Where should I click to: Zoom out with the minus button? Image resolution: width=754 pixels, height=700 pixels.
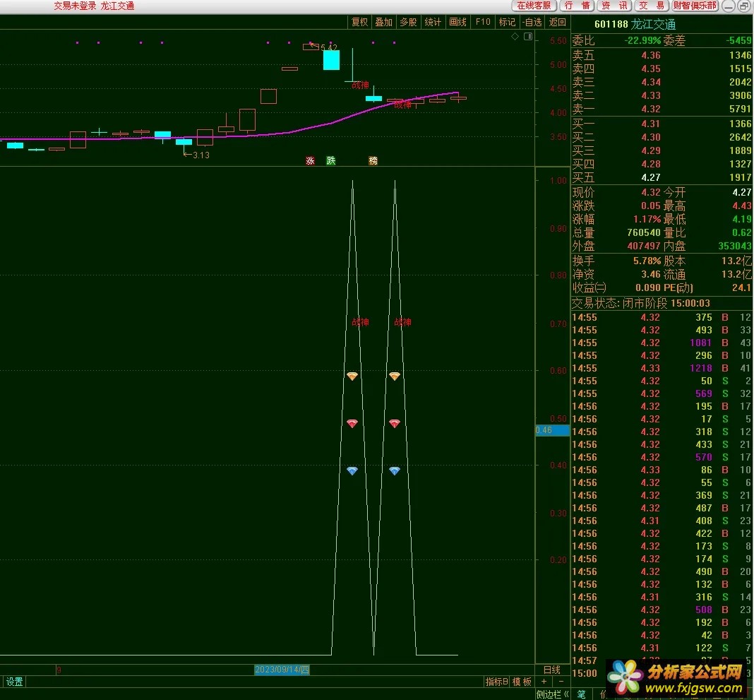pos(561,681)
